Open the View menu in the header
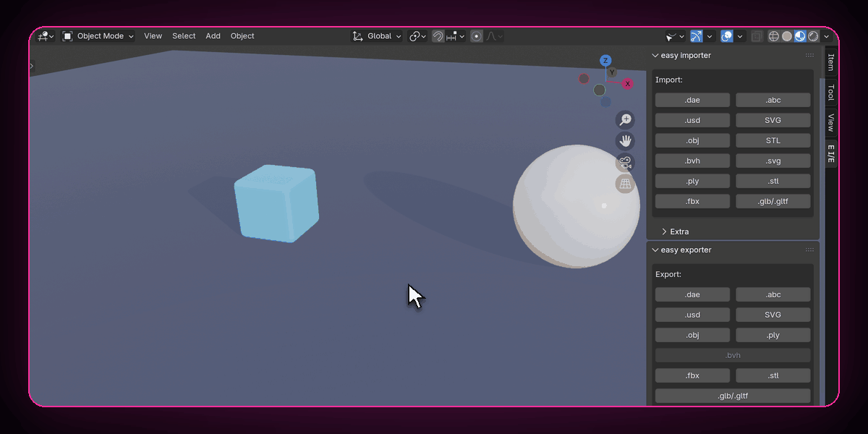 tap(153, 36)
